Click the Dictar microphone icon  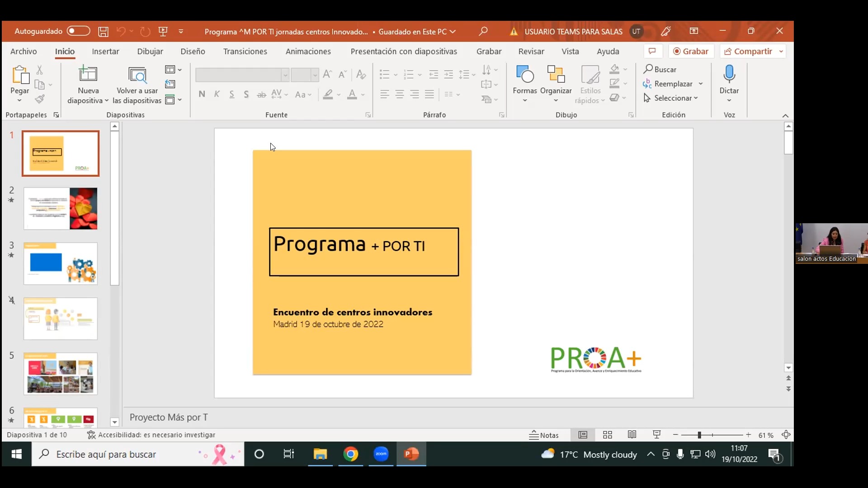point(729,74)
